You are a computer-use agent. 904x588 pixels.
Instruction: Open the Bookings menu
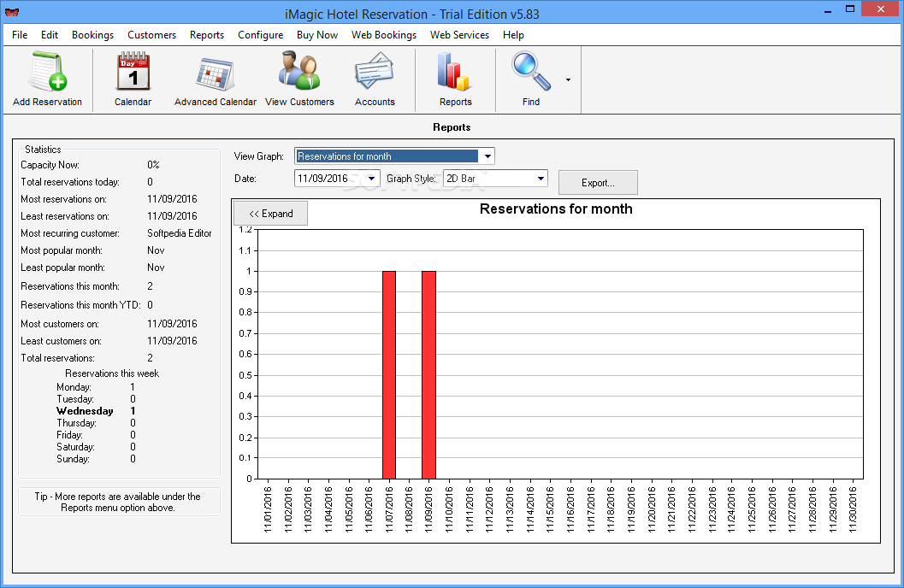pyautogui.click(x=92, y=35)
